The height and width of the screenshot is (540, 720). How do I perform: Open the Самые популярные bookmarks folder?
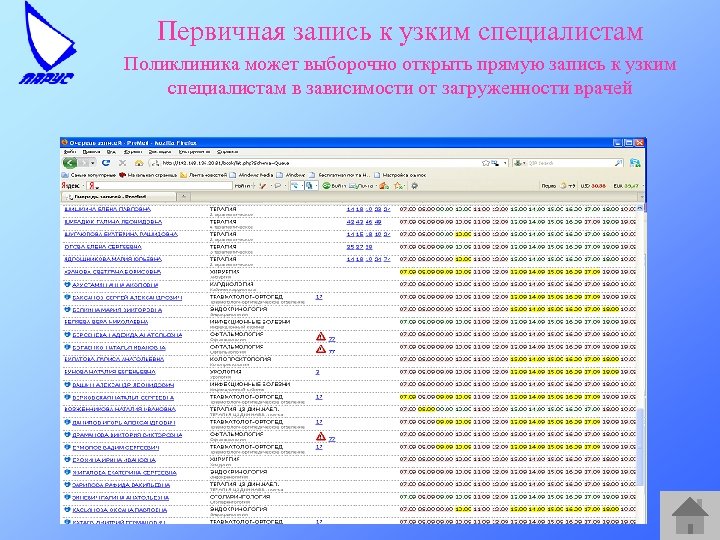coord(89,175)
